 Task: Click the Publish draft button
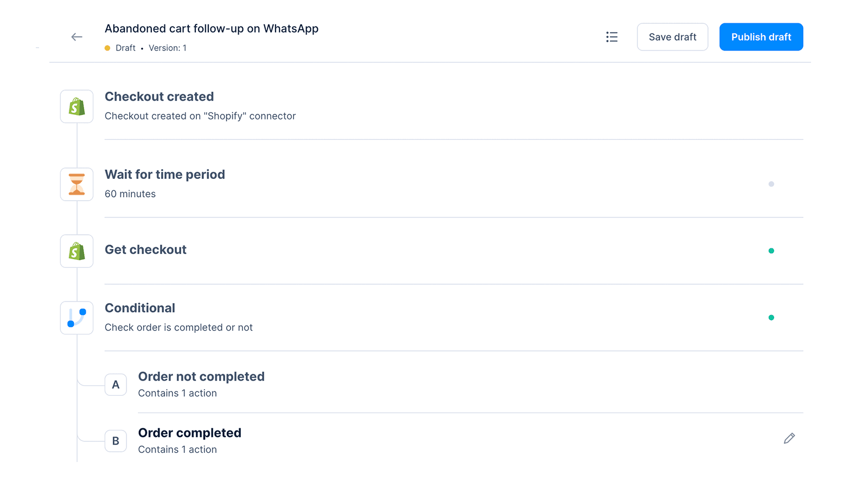click(761, 36)
